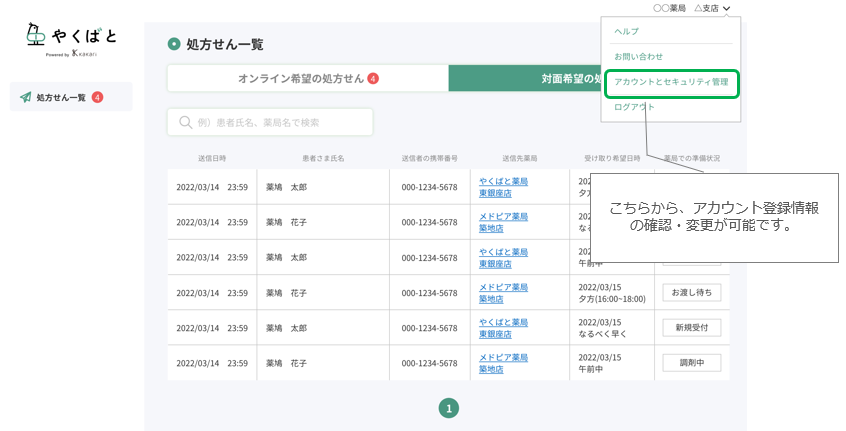846x431 pixels.
Task: Switch to オンライン希望の処方せん tab
Action: pos(308,79)
